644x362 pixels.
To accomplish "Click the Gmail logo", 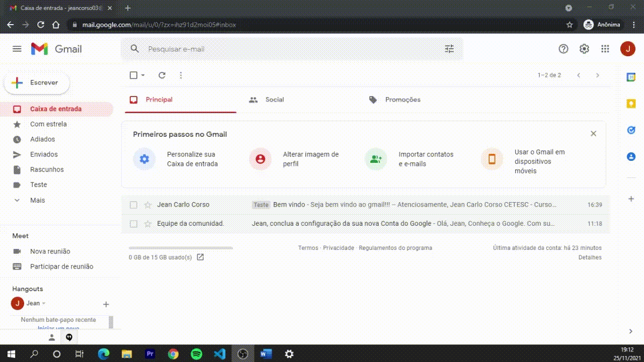I will (56, 49).
